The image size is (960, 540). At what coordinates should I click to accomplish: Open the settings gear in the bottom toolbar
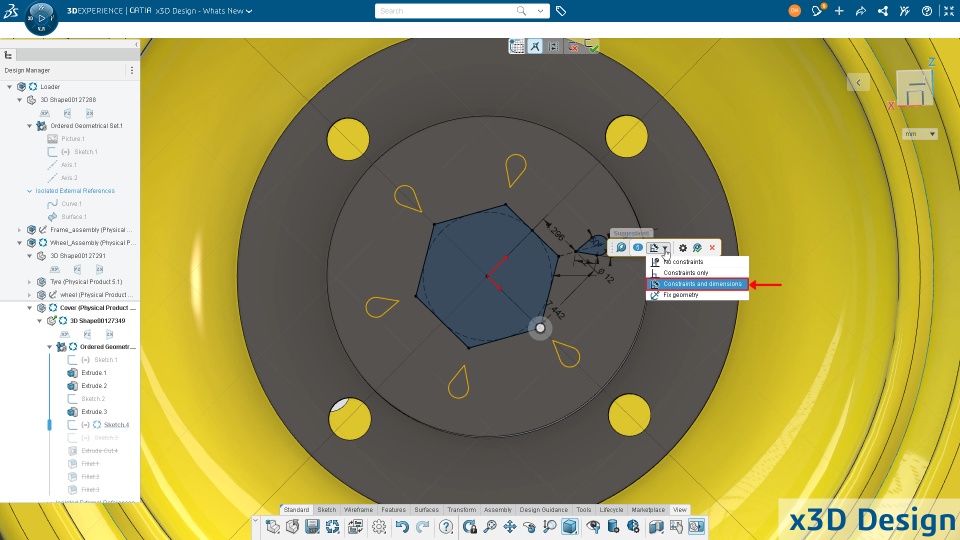click(379, 527)
